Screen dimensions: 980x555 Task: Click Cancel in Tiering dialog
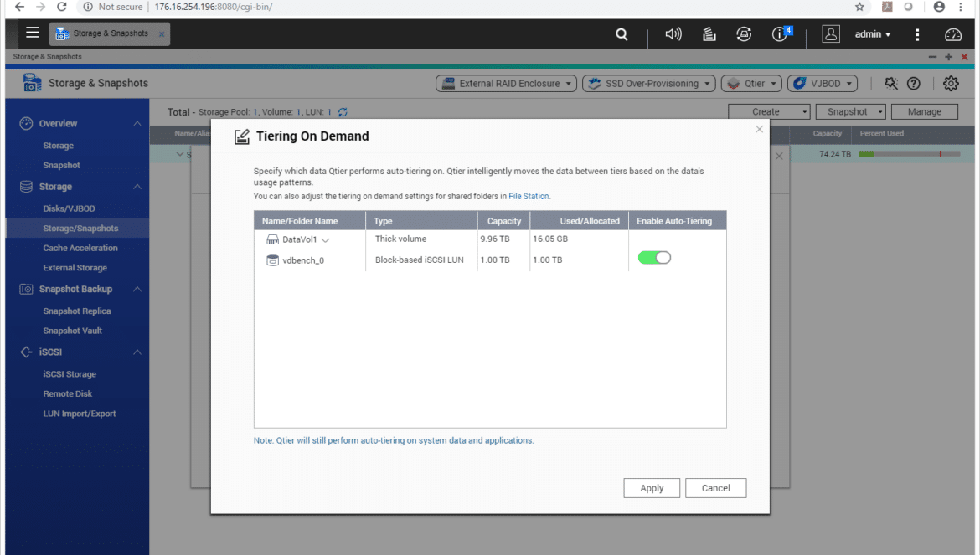tap(715, 488)
